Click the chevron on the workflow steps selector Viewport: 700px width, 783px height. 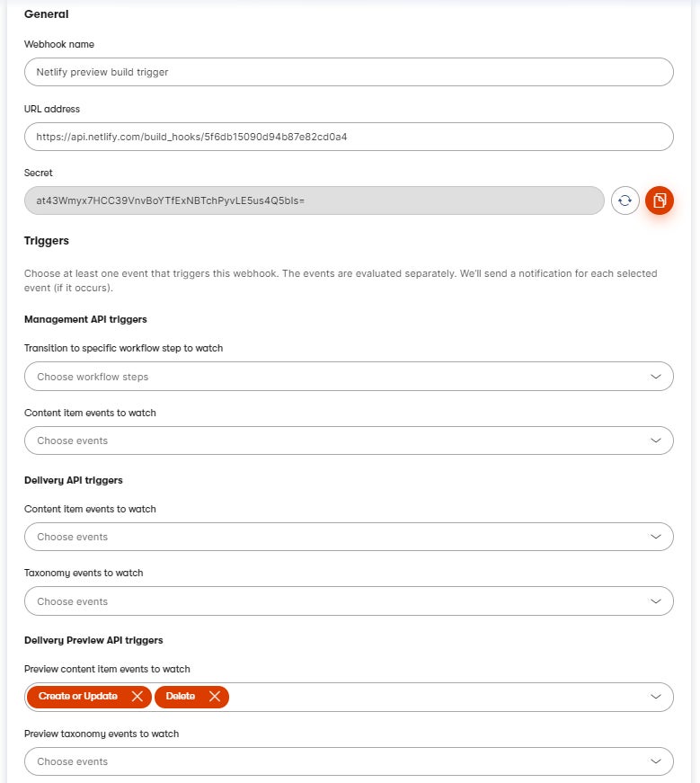[x=655, y=376]
